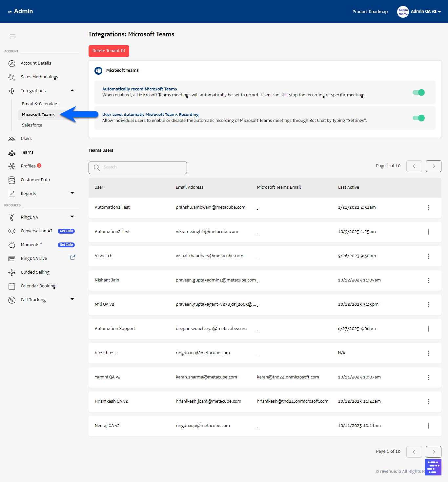Click the Profiles network icon
The height and width of the screenshot is (482, 448).
12,166
